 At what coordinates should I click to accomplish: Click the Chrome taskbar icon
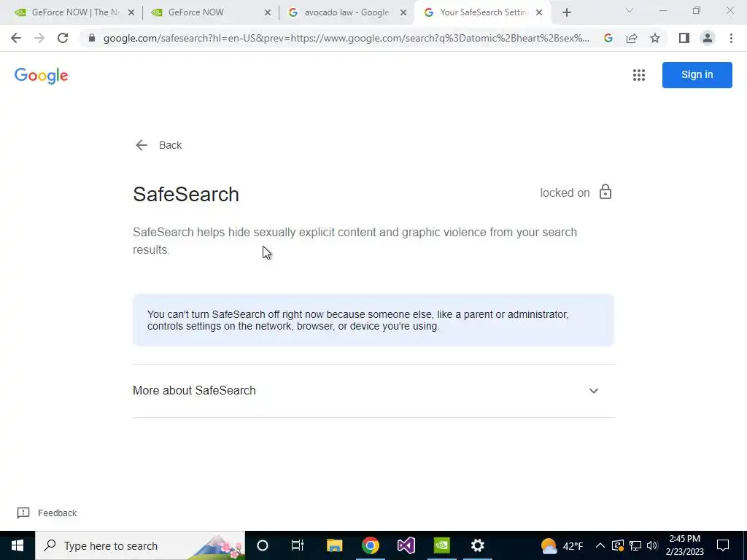pos(370,545)
